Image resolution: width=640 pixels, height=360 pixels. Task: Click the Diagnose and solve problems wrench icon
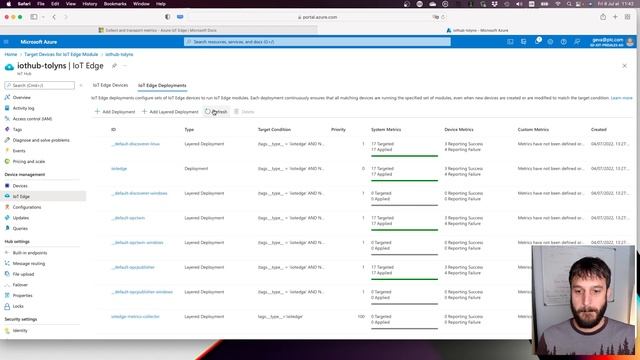tap(7, 140)
